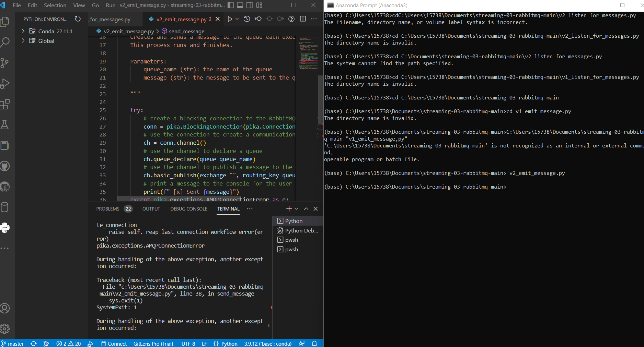644x347 pixels.
Task: Close the v2_emit_message.py tab
Action: point(218,19)
